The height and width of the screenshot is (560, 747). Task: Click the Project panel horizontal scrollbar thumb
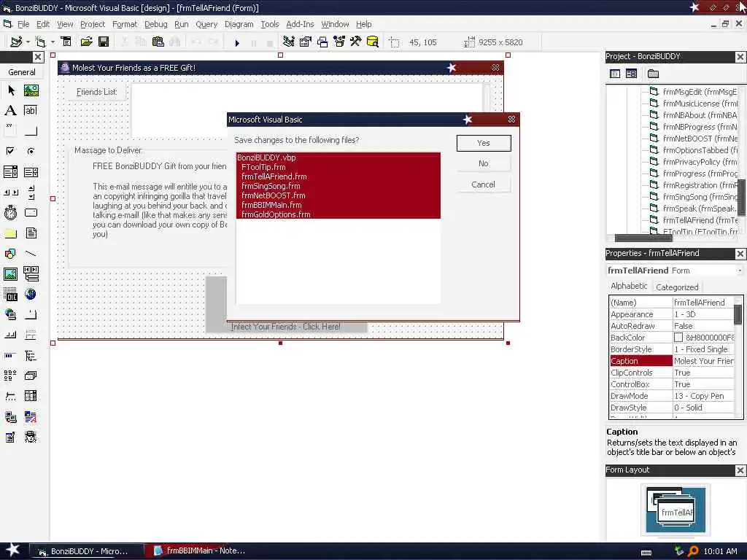[x=643, y=238]
